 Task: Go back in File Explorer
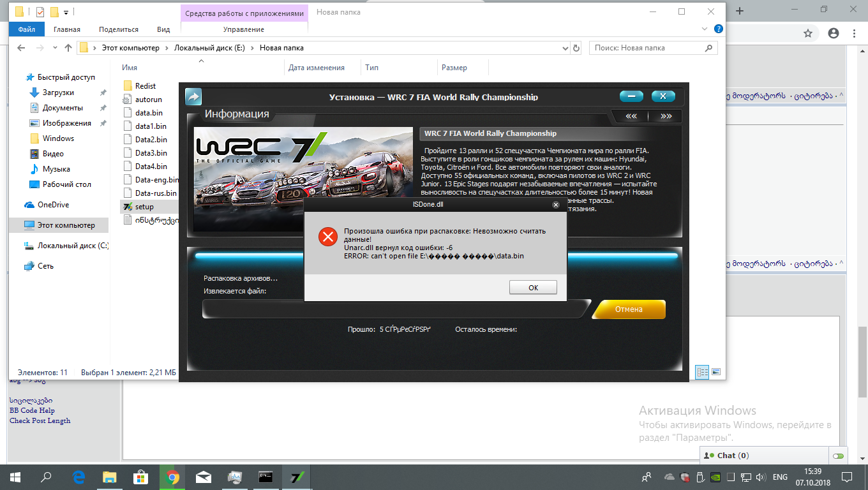[x=21, y=48]
